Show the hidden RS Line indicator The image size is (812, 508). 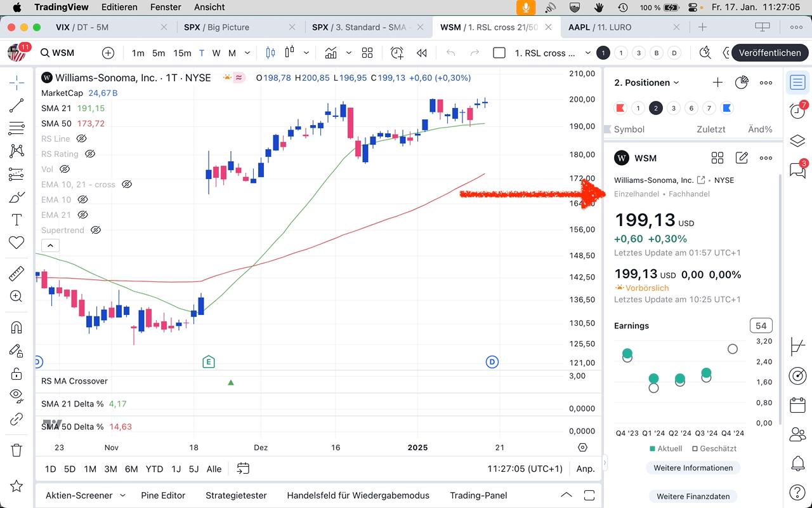point(81,138)
